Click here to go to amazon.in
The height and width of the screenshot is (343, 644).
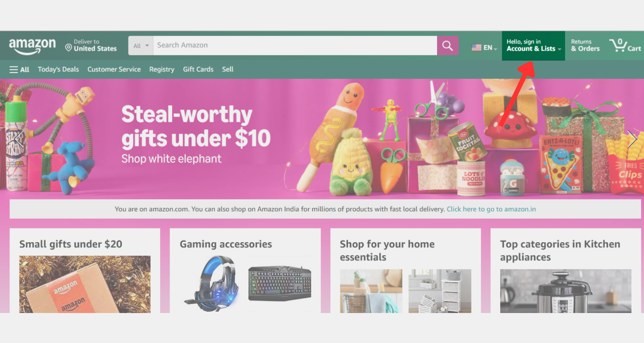pos(491,209)
